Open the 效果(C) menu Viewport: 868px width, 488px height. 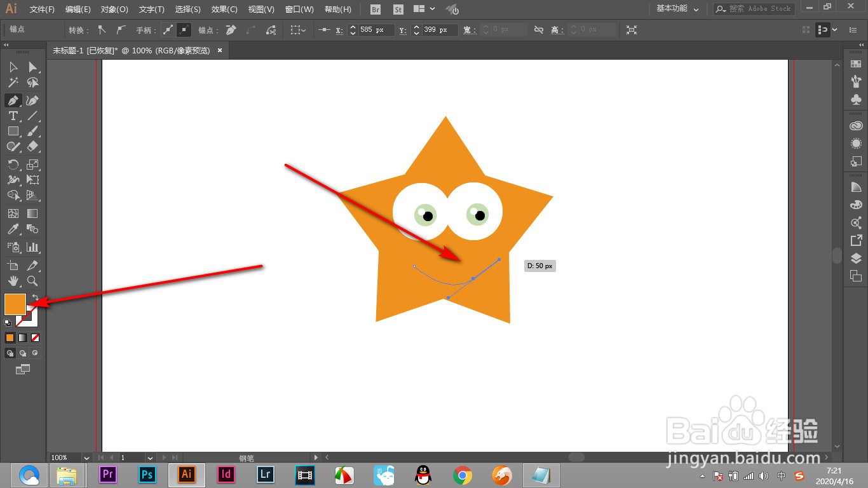224,10
